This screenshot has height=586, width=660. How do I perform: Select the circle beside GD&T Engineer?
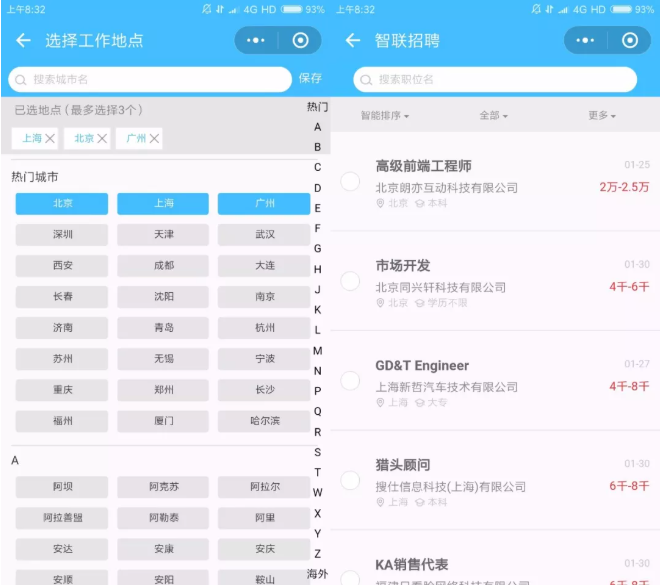[350, 381]
